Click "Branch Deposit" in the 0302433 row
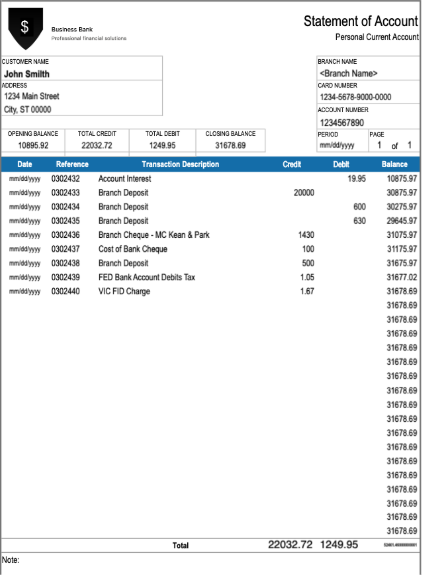The image size is (422, 577). point(123,193)
